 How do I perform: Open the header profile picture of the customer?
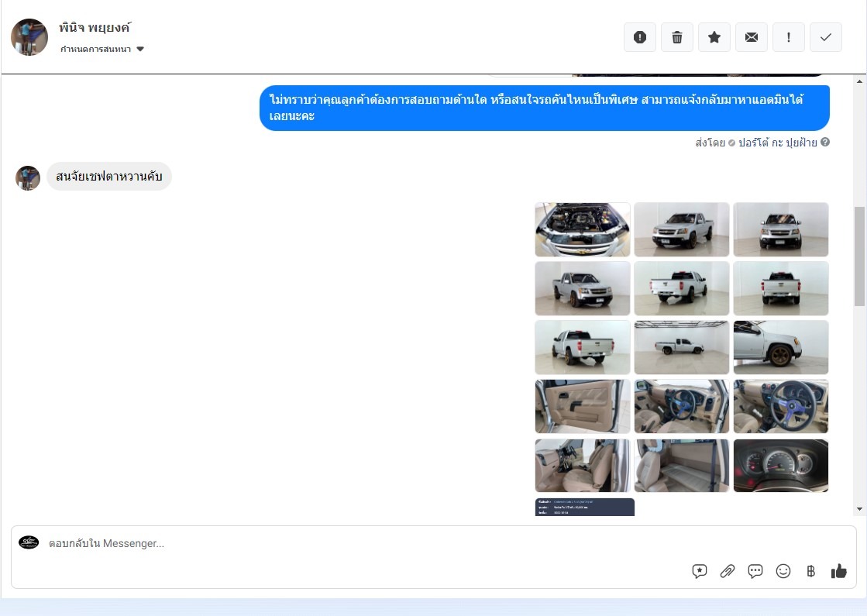[29, 37]
